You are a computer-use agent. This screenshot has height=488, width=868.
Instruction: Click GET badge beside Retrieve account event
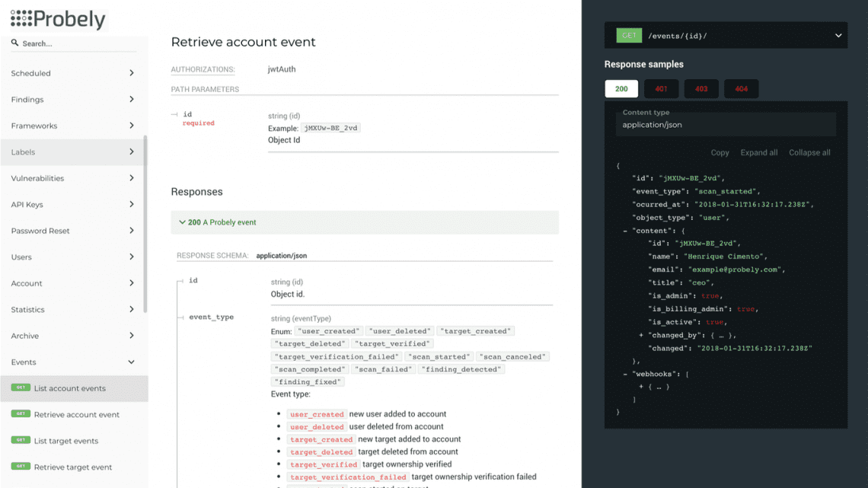(x=21, y=414)
